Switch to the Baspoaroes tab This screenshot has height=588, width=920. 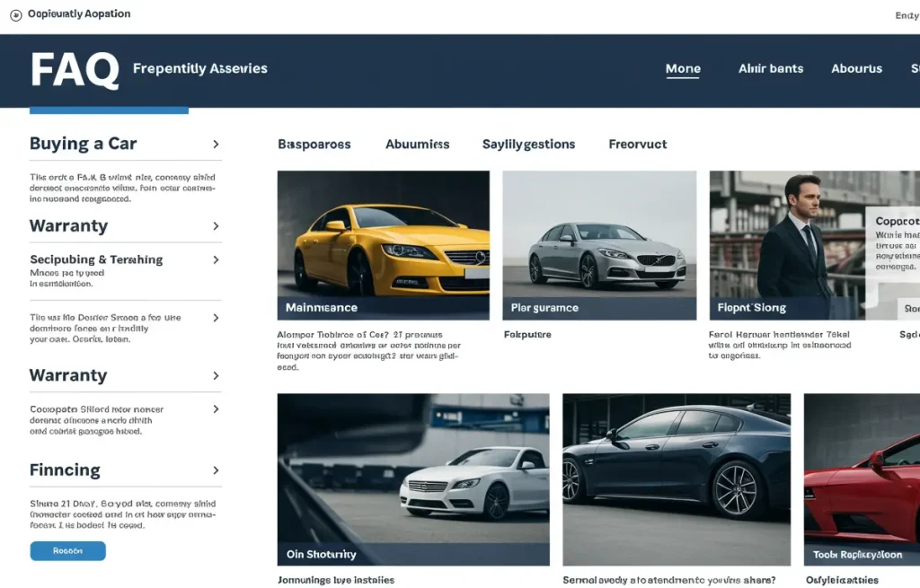click(314, 145)
